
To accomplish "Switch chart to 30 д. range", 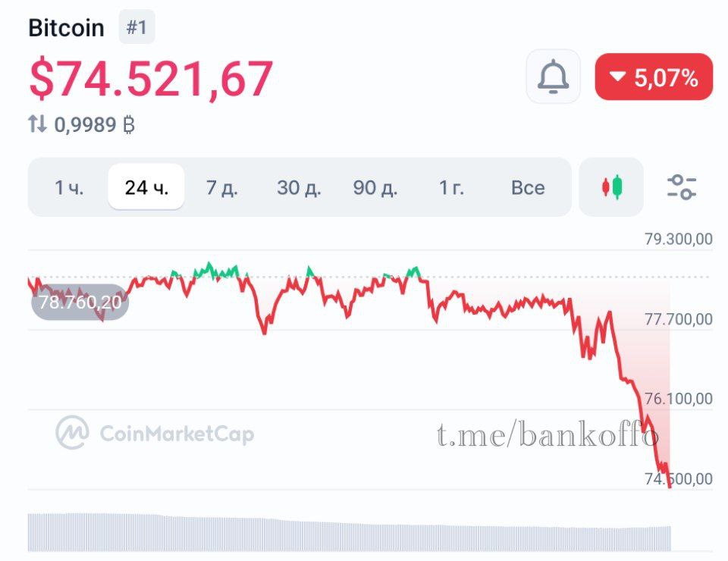I will click(299, 187).
